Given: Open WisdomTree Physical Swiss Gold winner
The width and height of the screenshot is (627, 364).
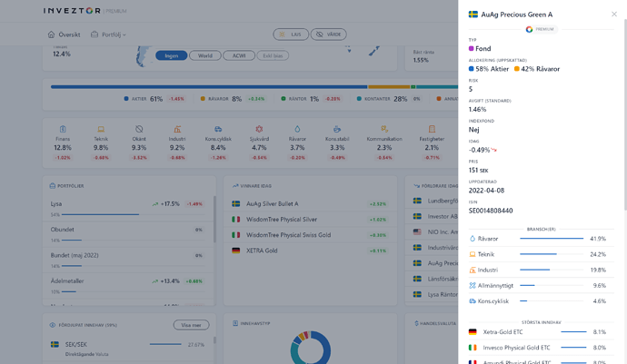Looking at the screenshot, I should pyautogui.click(x=310, y=235).
